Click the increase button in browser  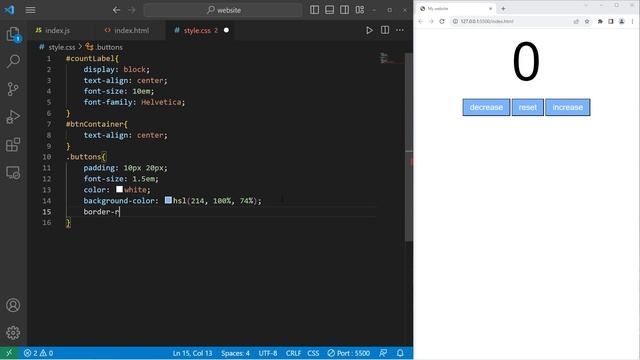pos(568,107)
